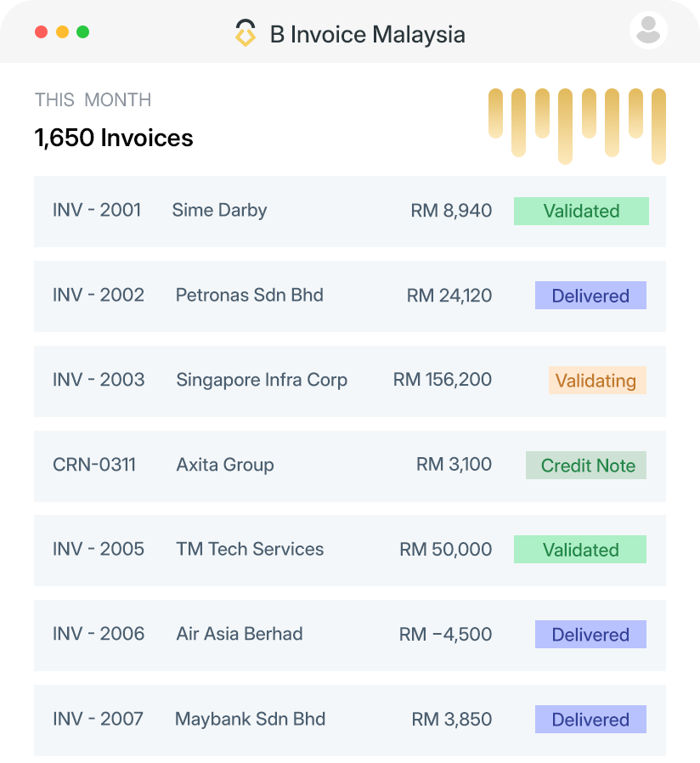Screen dimensions: 700x763
Task: Select invoice number INV - 2005
Action: (99, 549)
